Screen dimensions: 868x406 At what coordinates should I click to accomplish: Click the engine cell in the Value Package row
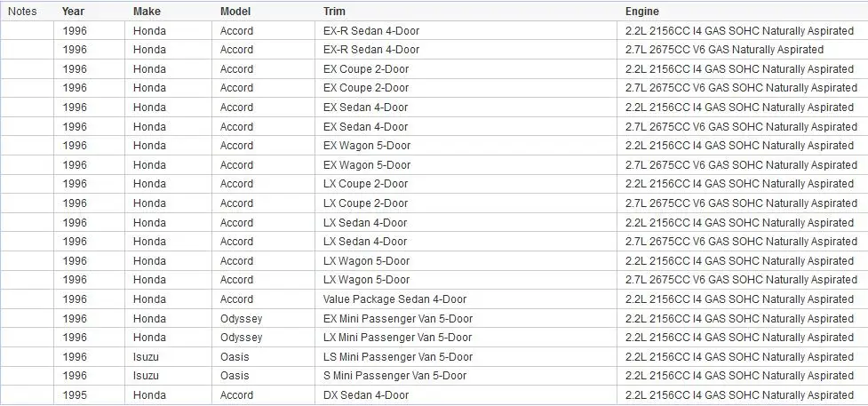[743, 299]
